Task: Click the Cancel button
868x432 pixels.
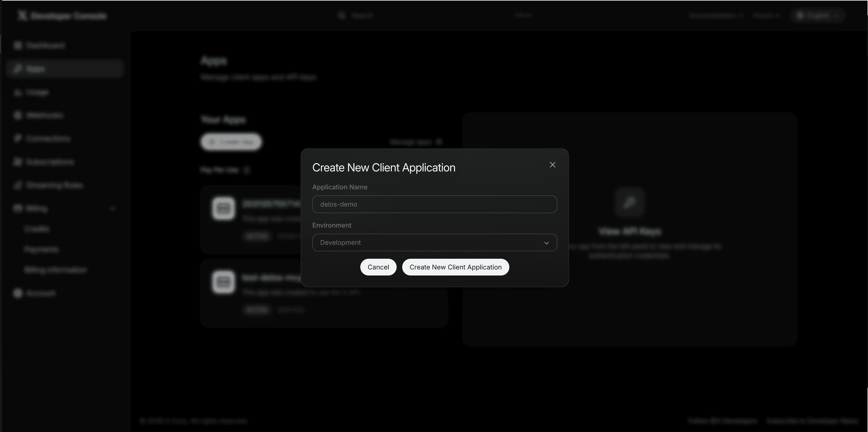Action: click(378, 267)
